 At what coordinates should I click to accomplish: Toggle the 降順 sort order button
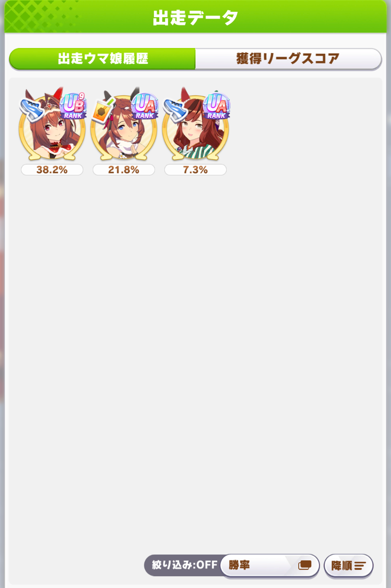(348, 565)
